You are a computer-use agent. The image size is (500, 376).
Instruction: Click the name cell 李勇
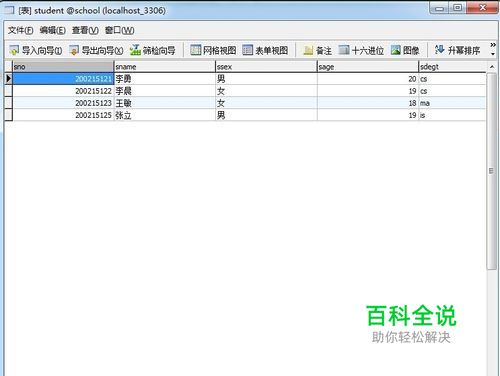(165, 79)
